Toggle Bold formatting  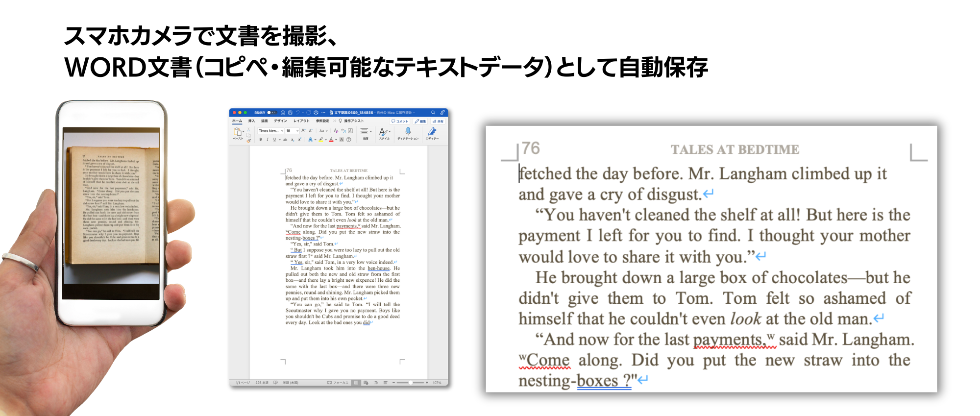coord(261,139)
